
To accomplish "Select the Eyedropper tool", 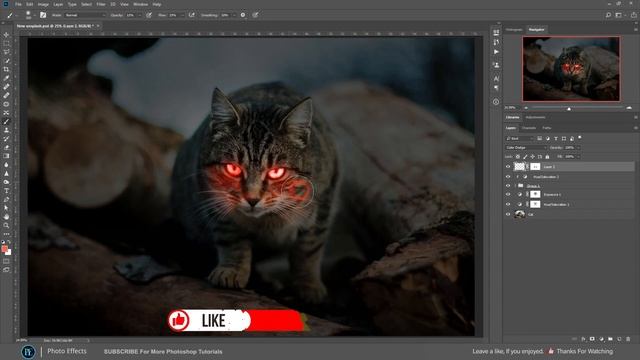I will click(6, 78).
